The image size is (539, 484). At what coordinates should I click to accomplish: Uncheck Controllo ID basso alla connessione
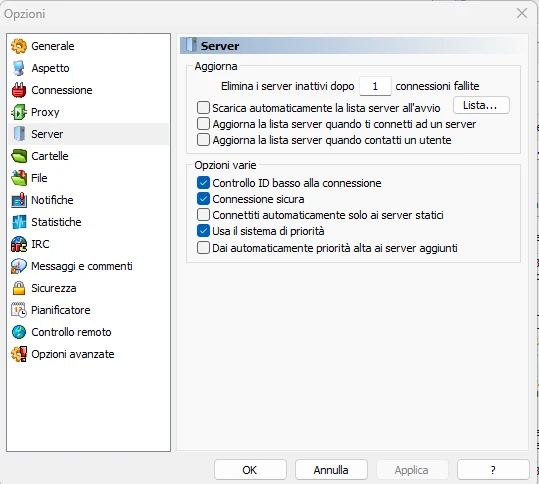[x=203, y=183]
